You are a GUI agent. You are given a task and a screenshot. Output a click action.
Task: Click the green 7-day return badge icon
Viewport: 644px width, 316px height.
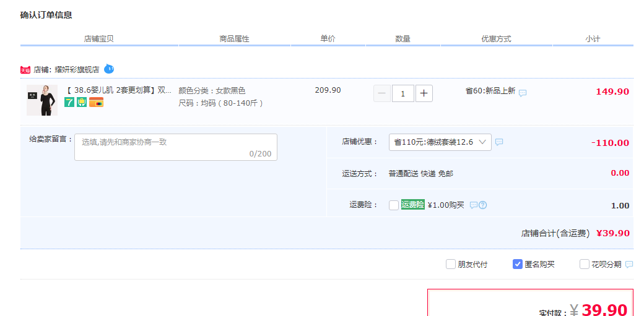tap(69, 102)
